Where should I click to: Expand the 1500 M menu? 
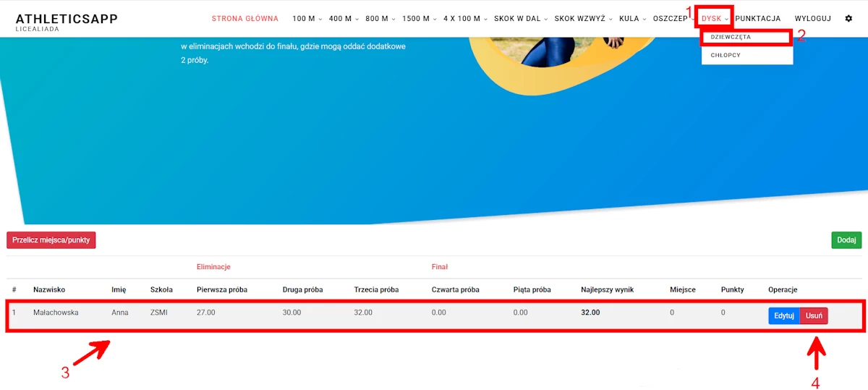click(x=419, y=19)
